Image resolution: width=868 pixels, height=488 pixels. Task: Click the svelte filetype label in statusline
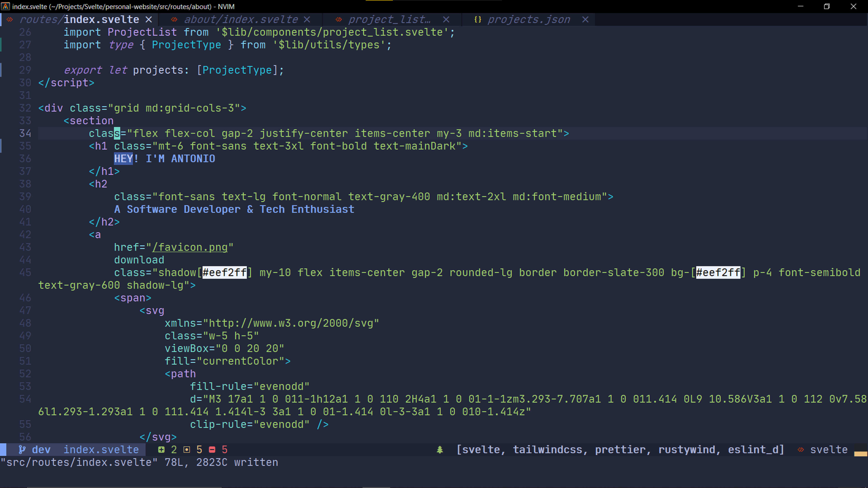[829, 449]
